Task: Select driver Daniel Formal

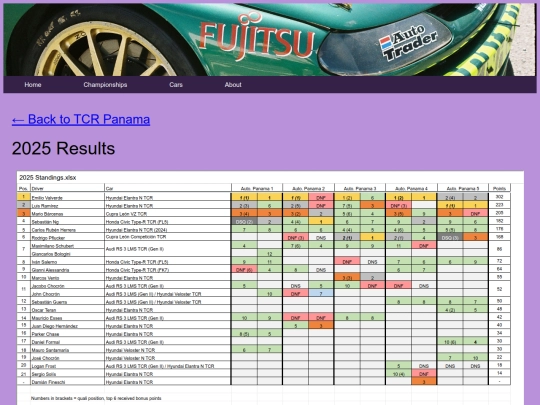Action: pyautogui.click(x=45, y=342)
